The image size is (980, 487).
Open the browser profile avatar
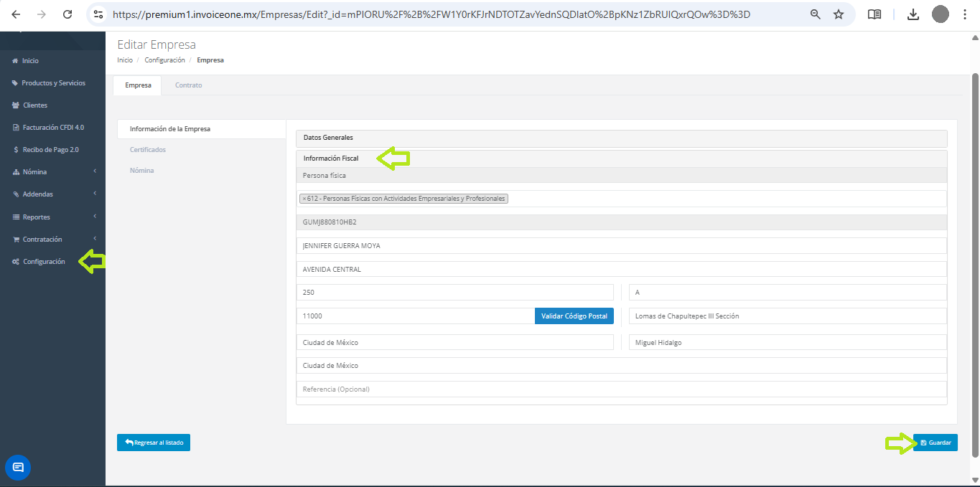point(941,14)
